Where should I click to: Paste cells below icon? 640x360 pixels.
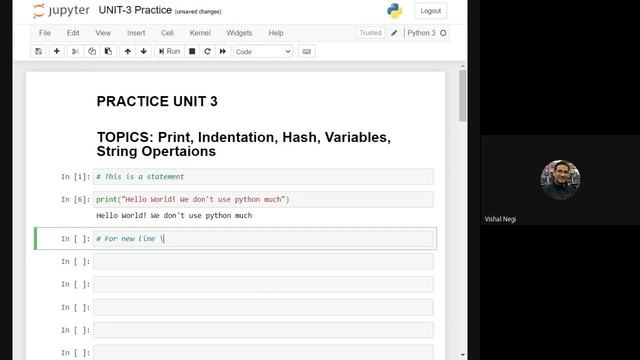pos(108,51)
